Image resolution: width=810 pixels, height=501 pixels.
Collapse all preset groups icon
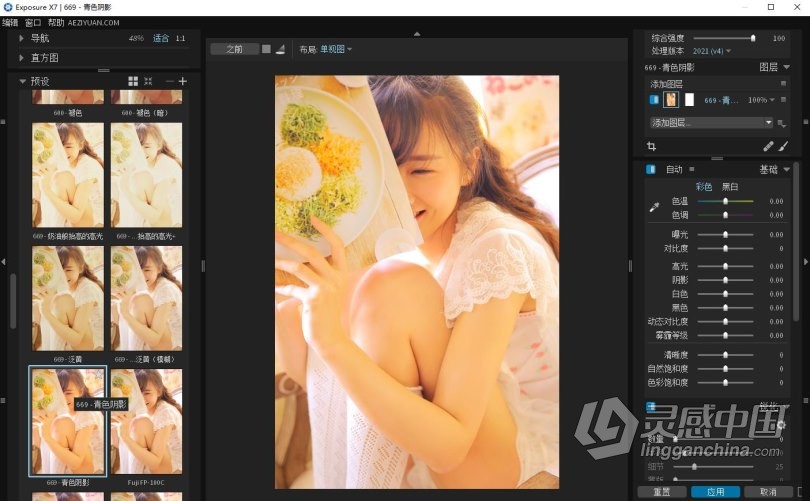(x=148, y=81)
